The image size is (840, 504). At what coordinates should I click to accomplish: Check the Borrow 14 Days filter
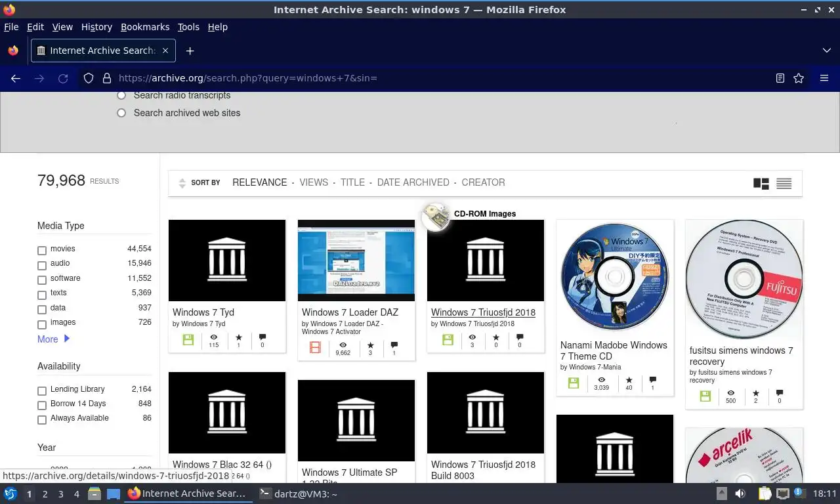point(42,405)
